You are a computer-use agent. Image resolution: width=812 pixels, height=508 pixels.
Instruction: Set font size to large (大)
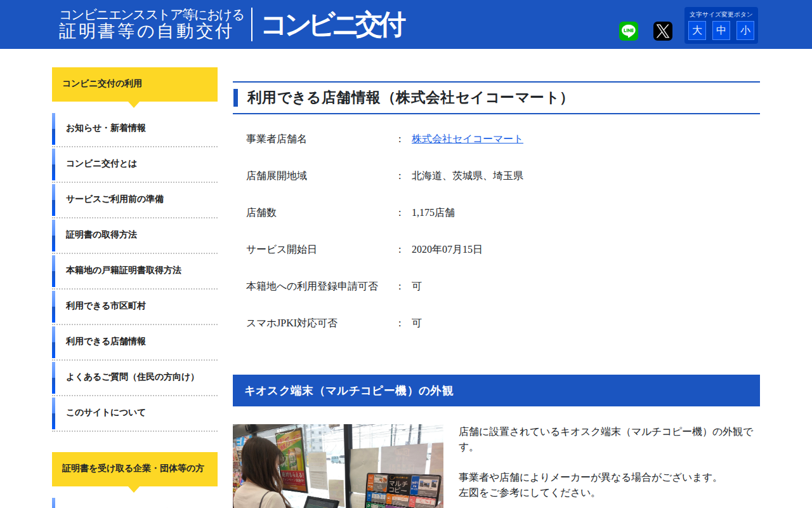coord(697,30)
